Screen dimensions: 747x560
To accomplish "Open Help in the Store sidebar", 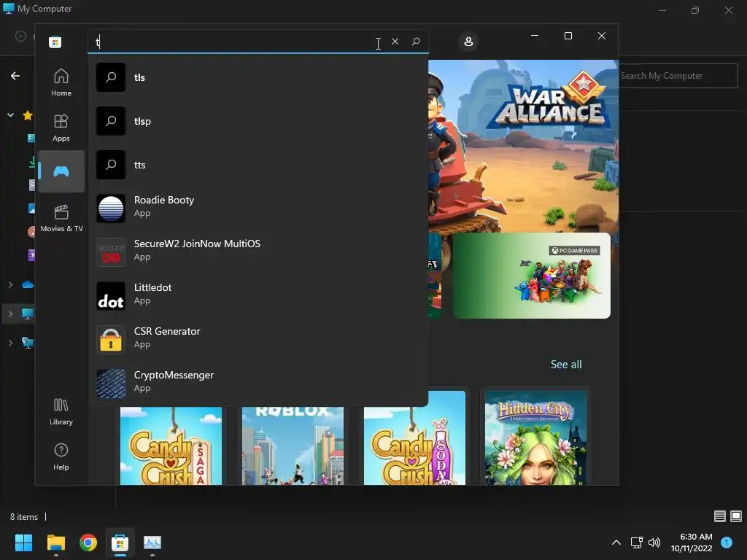I will click(61, 456).
